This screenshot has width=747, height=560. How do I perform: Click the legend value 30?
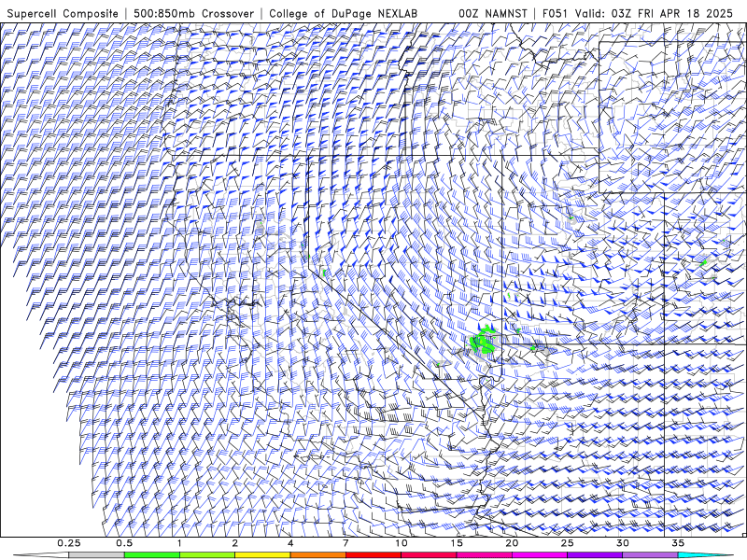(622, 543)
